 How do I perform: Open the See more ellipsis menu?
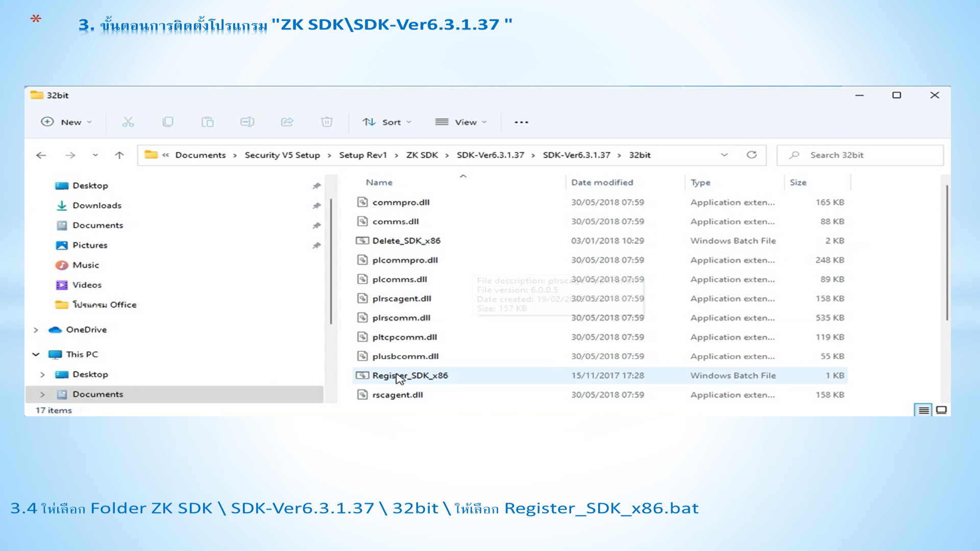521,122
